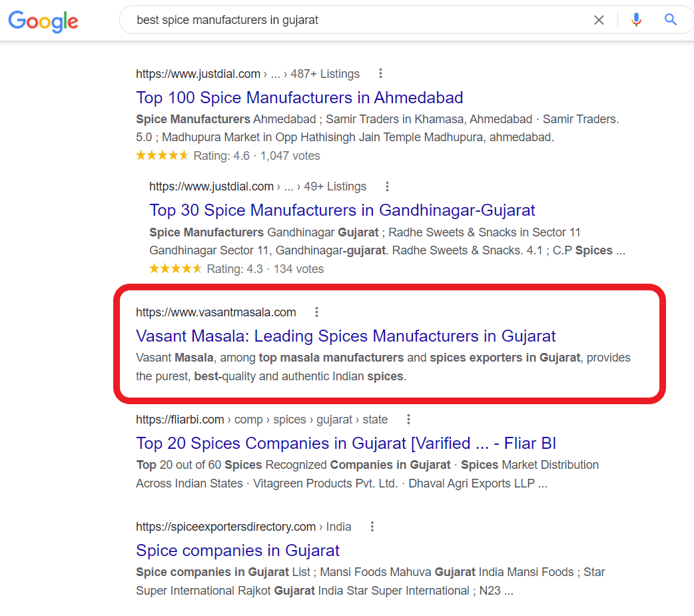Screen dimensions: 694x616
Task: Open the three-dot menu for spiceexportersdirectory.com result
Action: (x=372, y=526)
